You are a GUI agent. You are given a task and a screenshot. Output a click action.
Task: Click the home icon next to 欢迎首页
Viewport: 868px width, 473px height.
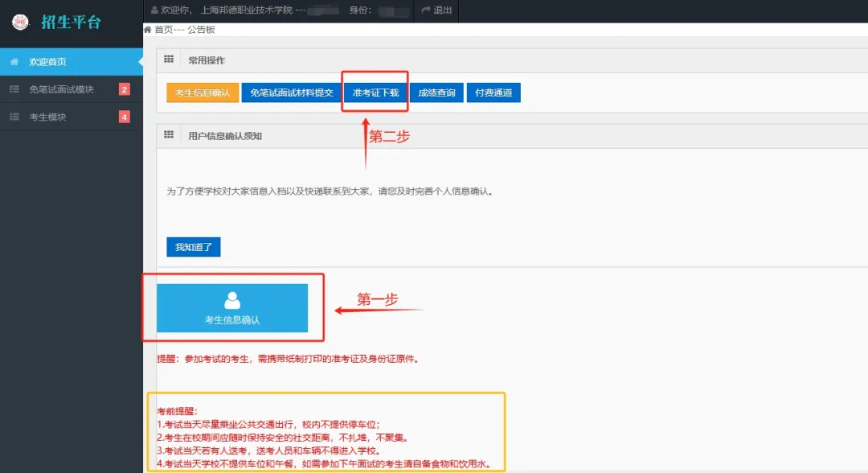pos(14,62)
